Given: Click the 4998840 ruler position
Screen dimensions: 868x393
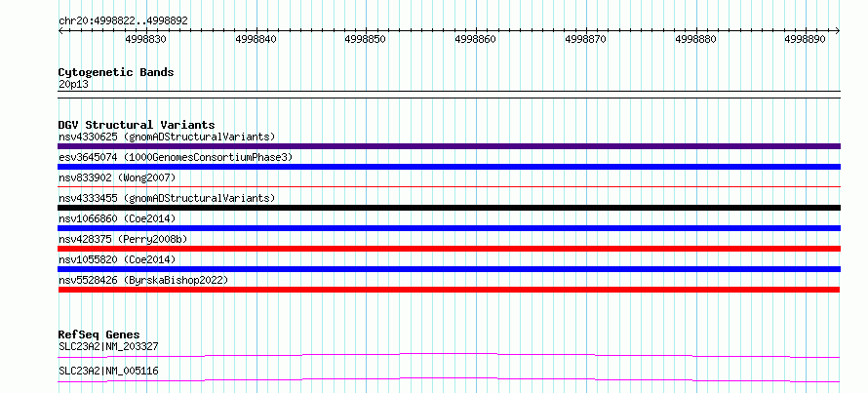Looking at the screenshot, I should click(256, 39).
